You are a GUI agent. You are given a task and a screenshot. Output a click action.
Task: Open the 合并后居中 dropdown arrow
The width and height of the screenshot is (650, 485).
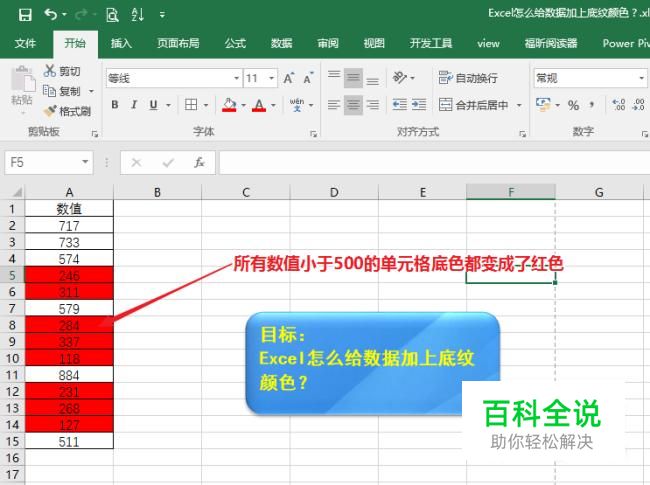pyautogui.click(x=519, y=105)
